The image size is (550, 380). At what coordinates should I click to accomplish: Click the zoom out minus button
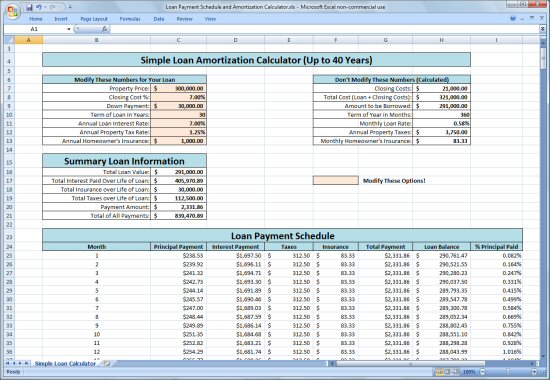pos(483,372)
